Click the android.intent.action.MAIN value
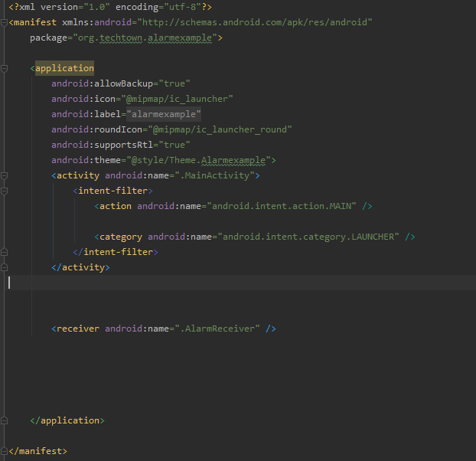This screenshot has width=476, height=461. click(282, 206)
